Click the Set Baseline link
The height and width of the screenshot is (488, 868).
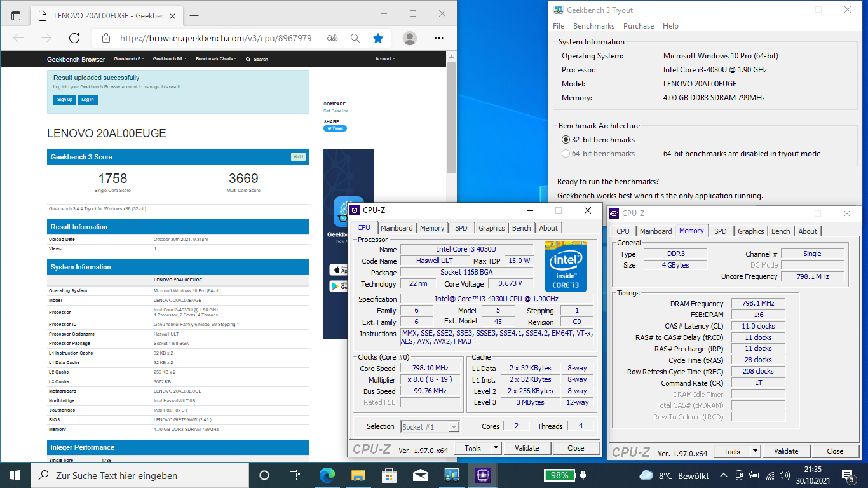point(336,111)
